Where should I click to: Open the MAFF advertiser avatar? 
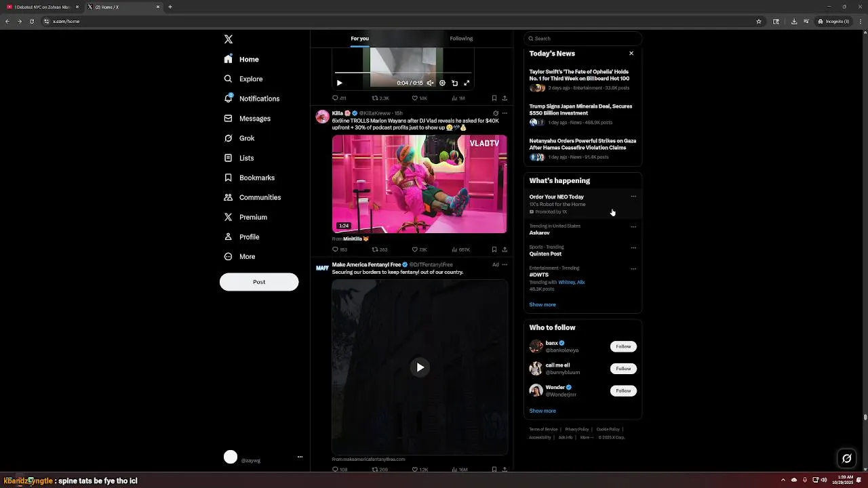click(323, 268)
